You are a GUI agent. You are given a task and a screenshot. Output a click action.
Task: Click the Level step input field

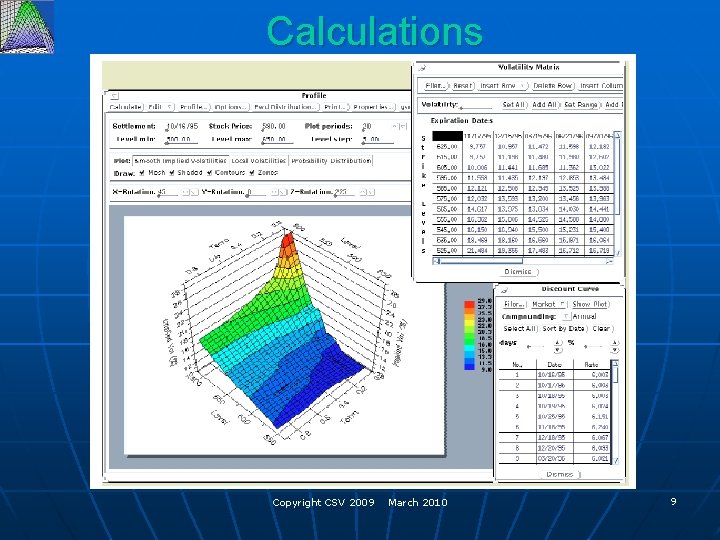(377, 139)
